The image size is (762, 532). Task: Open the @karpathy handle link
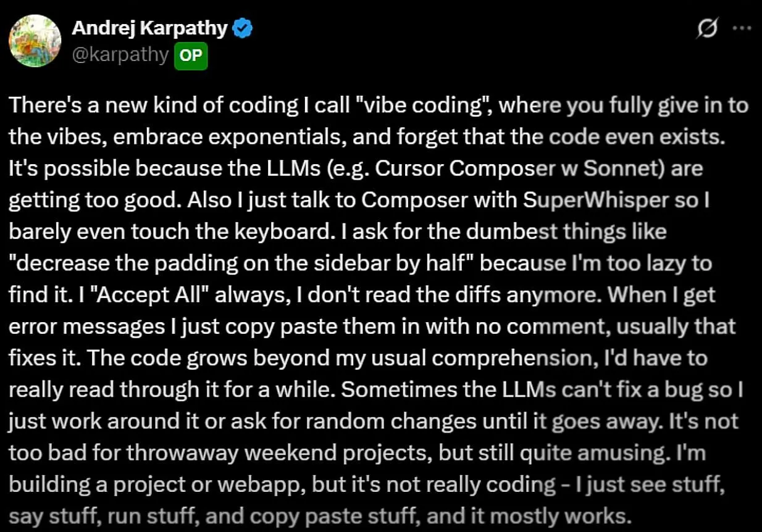120,56
